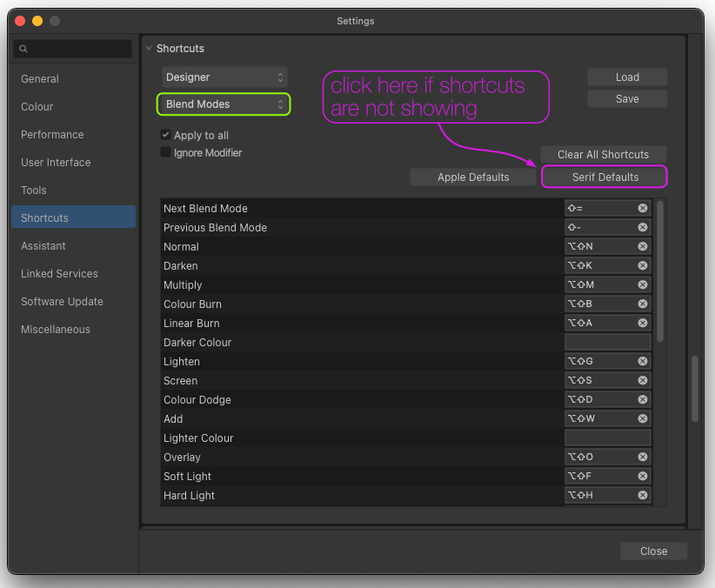The width and height of the screenshot is (715, 588).
Task: Collapse the Shortcuts section disclosure triangle
Action: (150, 48)
